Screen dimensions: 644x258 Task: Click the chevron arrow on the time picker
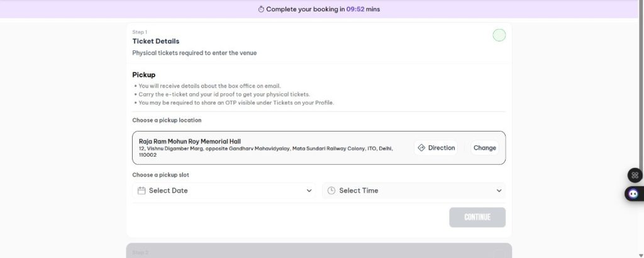[x=499, y=191]
